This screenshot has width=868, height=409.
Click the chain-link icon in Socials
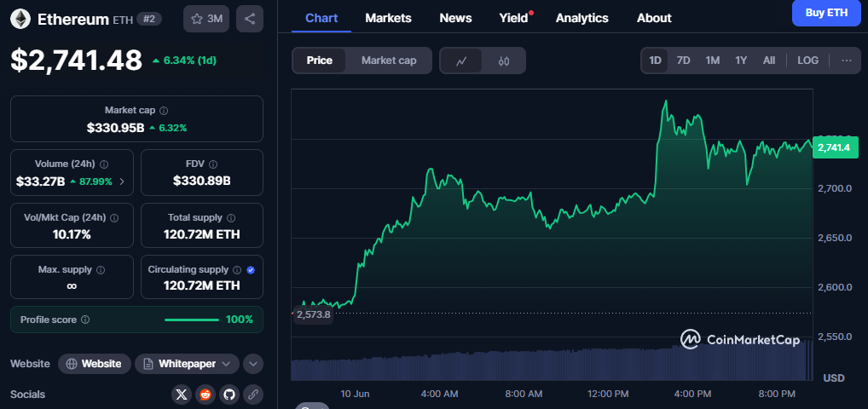[x=253, y=395]
